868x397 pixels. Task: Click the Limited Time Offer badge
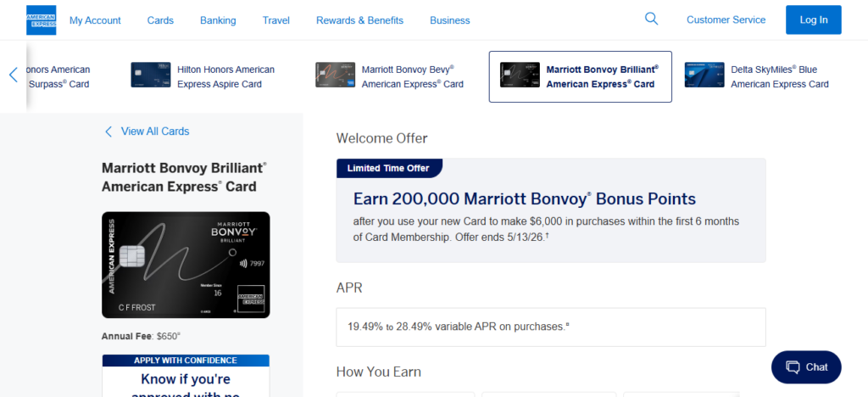pos(389,168)
